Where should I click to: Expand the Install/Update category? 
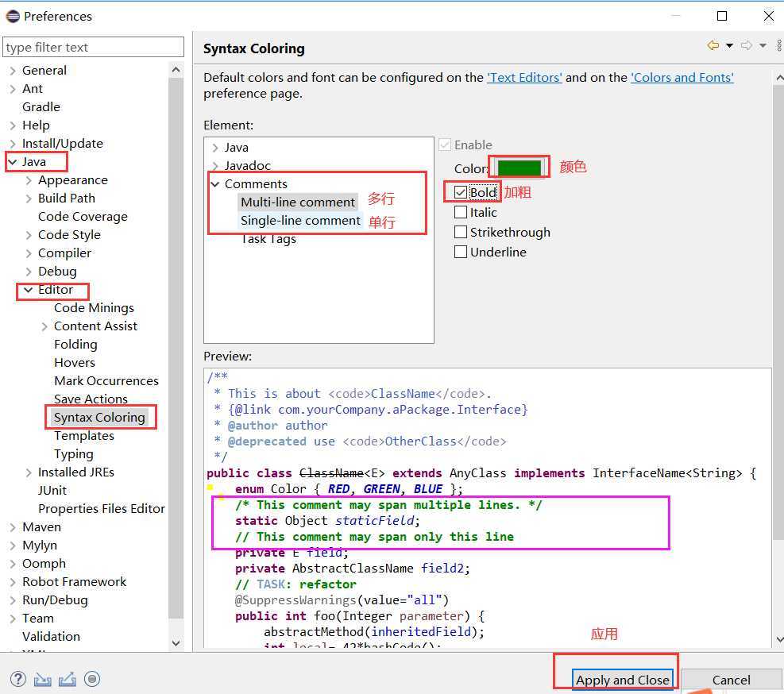point(13,144)
